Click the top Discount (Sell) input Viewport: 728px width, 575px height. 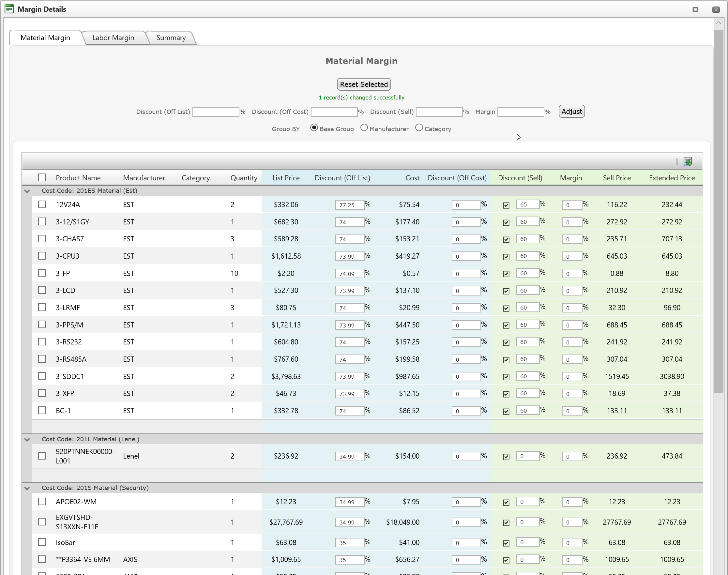click(x=439, y=112)
